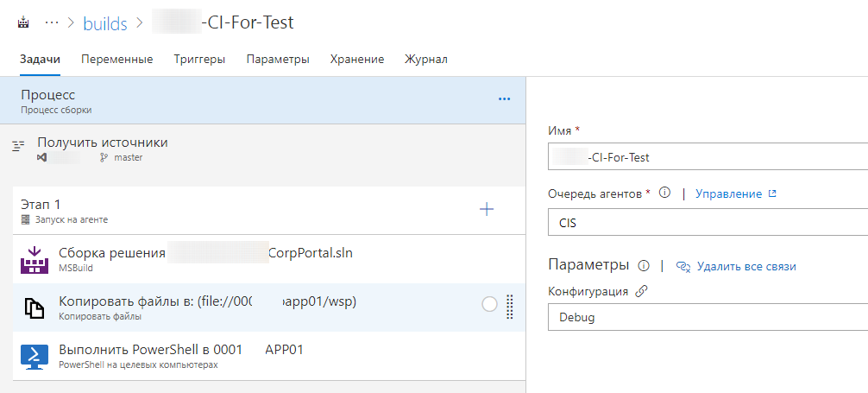Click the copy files task icon
This screenshot has height=393, width=868.
pos(34,308)
